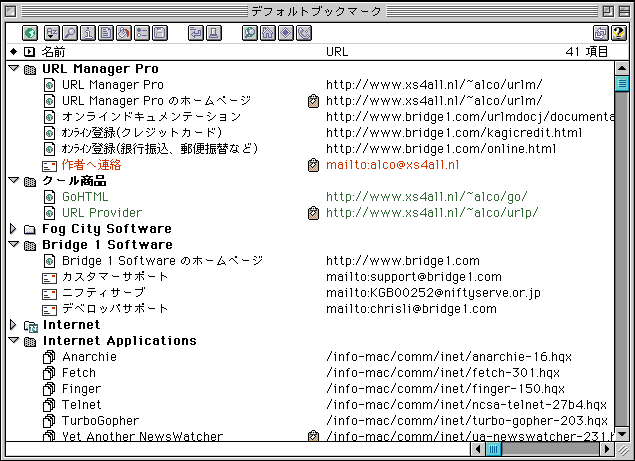Select the Bridge 1 Software のホームページ bookmark
The image size is (635, 461).
click(162, 261)
